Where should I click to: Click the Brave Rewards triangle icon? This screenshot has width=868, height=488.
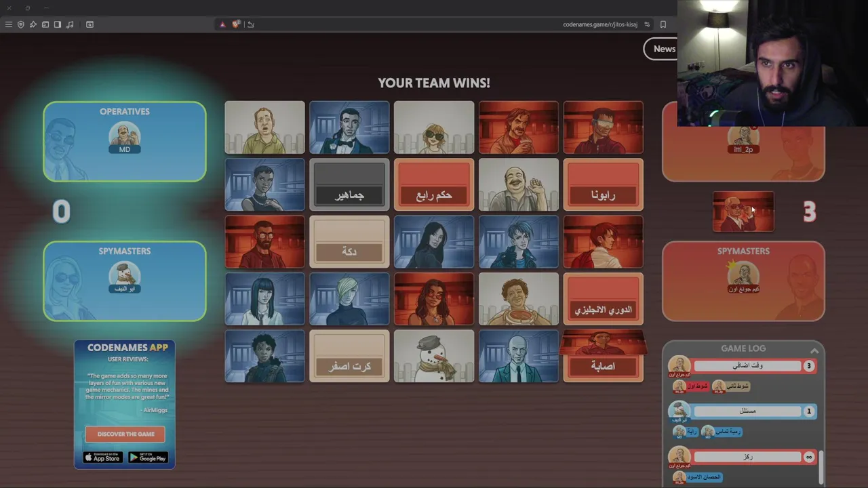tap(222, 24)
